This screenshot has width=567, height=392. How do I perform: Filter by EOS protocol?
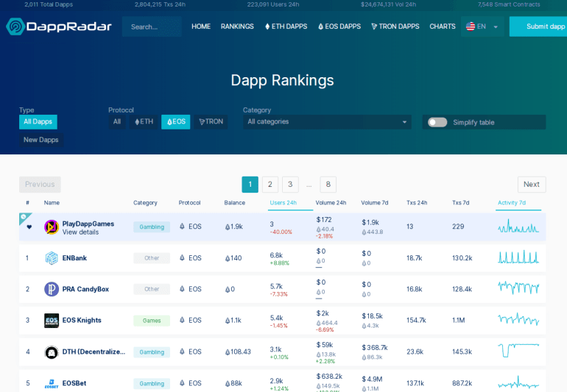(x=176, y=122)
